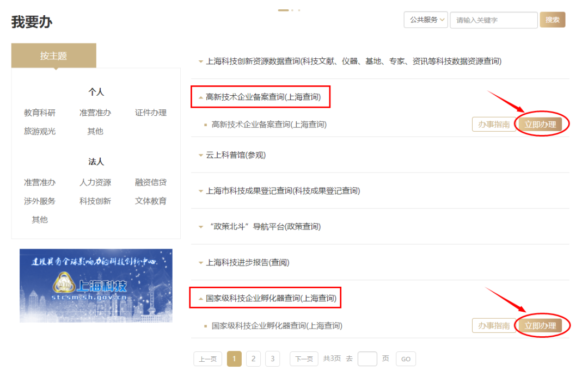
Task: Click 立即办理 for 高新技术企业备案查询
Action: click(540, 125)
